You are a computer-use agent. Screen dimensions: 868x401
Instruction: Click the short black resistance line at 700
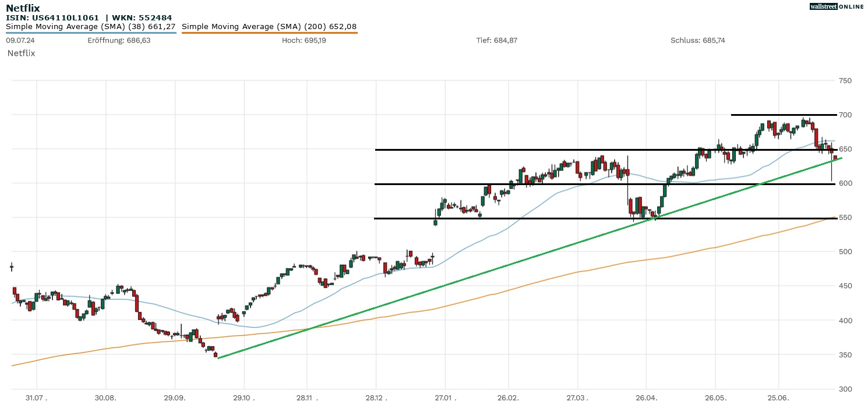[x=784, y=115]
